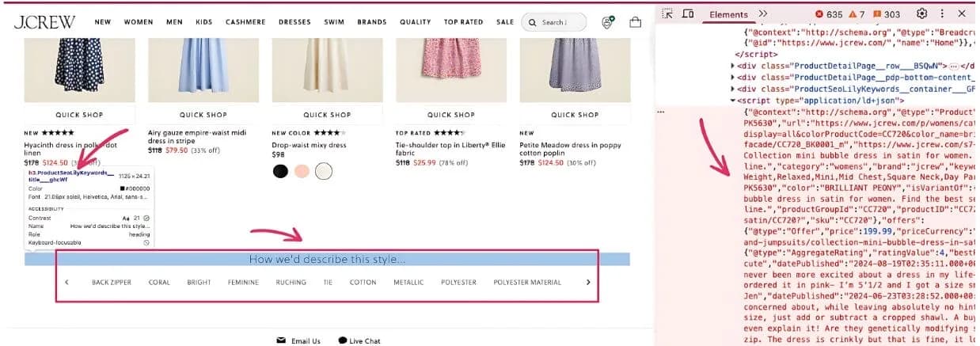This screenshot has width=980, height=346.
Task: Click the FEMININE keyword link
Action: [243, 282]
